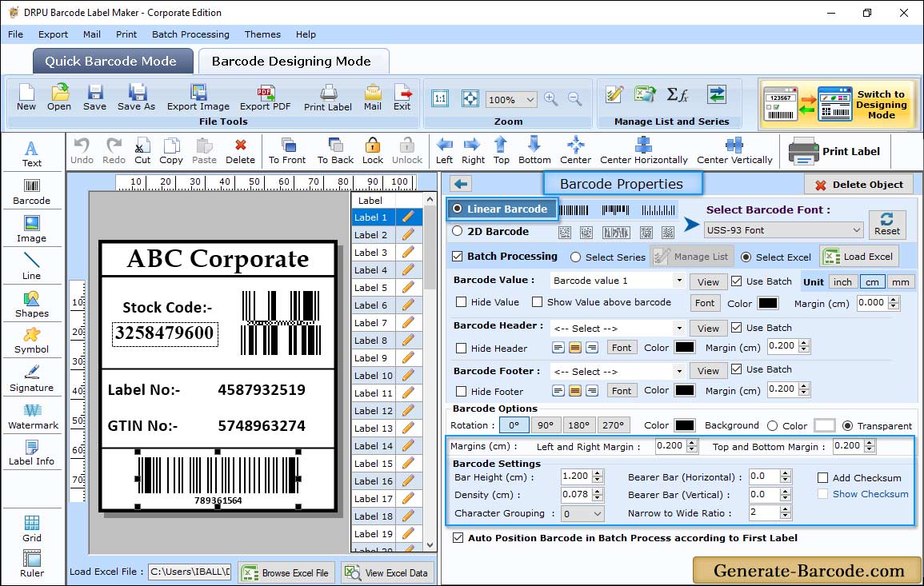Switch to Quick Barcode Mode tab
The image size is (924, 586).
pos(112,62)
